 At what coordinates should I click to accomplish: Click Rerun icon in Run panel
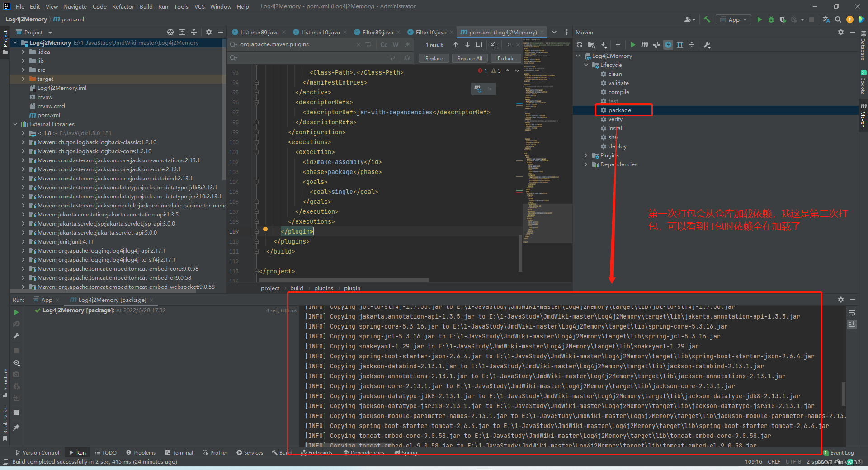tap(16, 312)
